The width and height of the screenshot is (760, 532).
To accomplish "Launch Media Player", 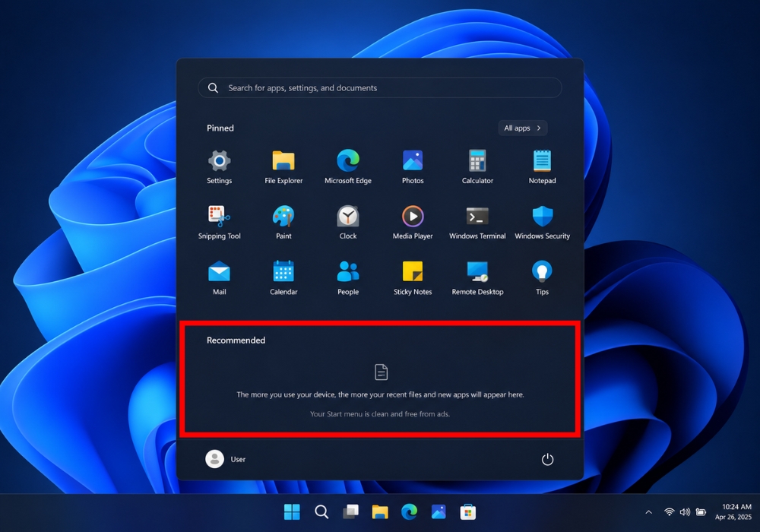I will coord(413,223).
